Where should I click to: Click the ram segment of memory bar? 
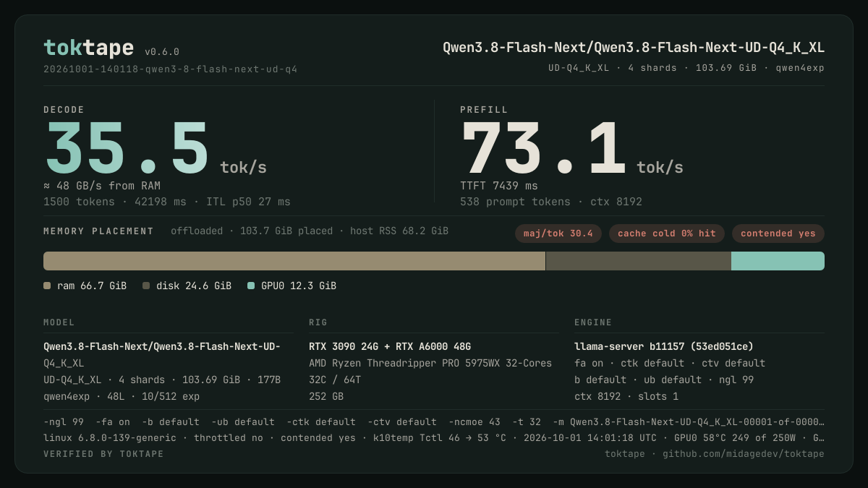pos(294,261)
